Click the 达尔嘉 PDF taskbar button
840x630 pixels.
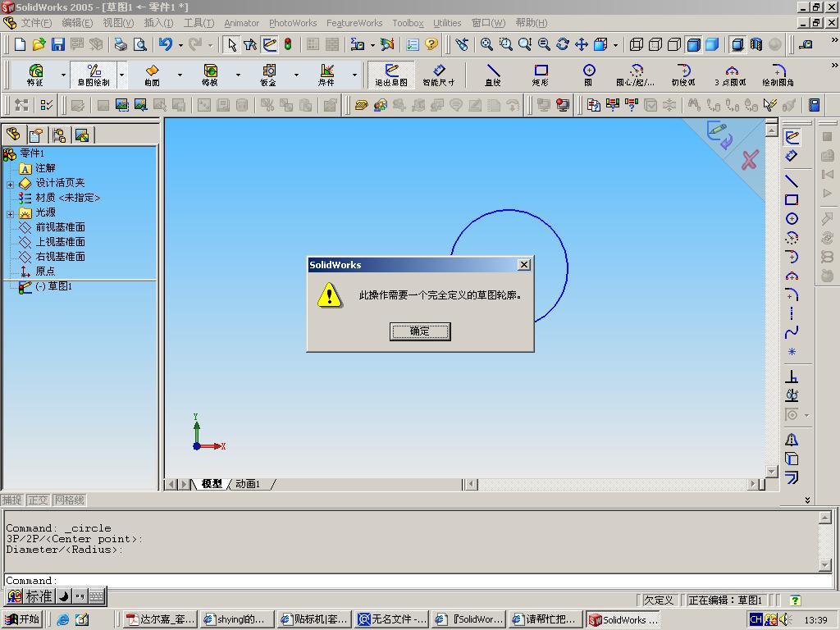[160, 619]
